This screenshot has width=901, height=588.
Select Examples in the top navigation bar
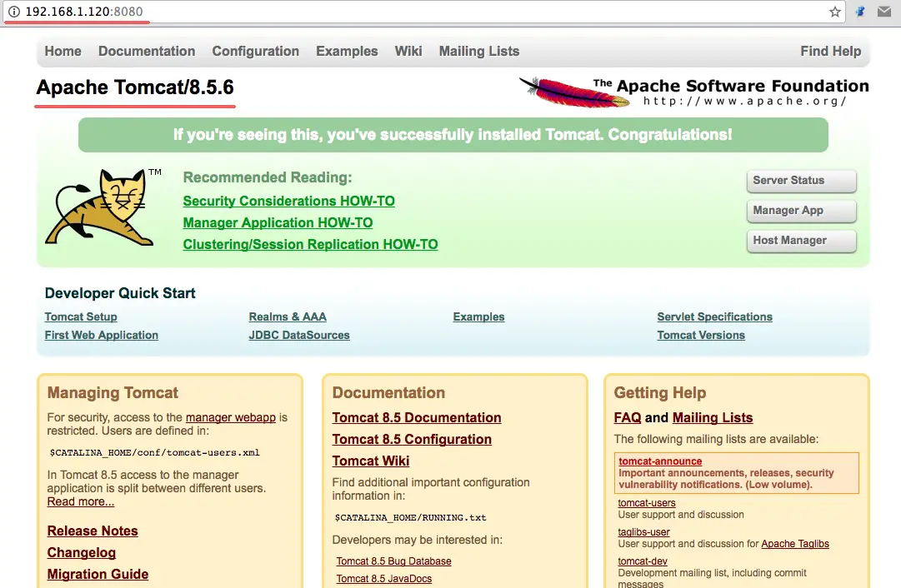[347, 51]
